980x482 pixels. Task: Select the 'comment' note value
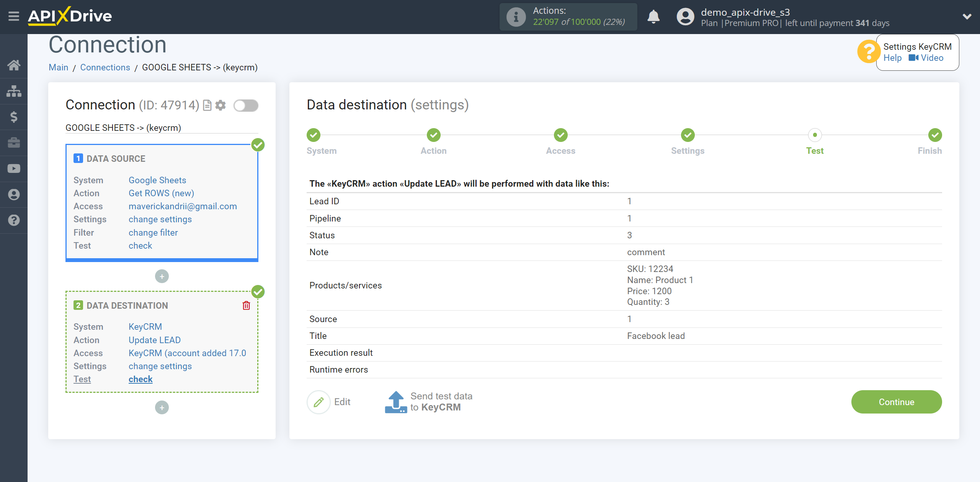pos(646,252)
